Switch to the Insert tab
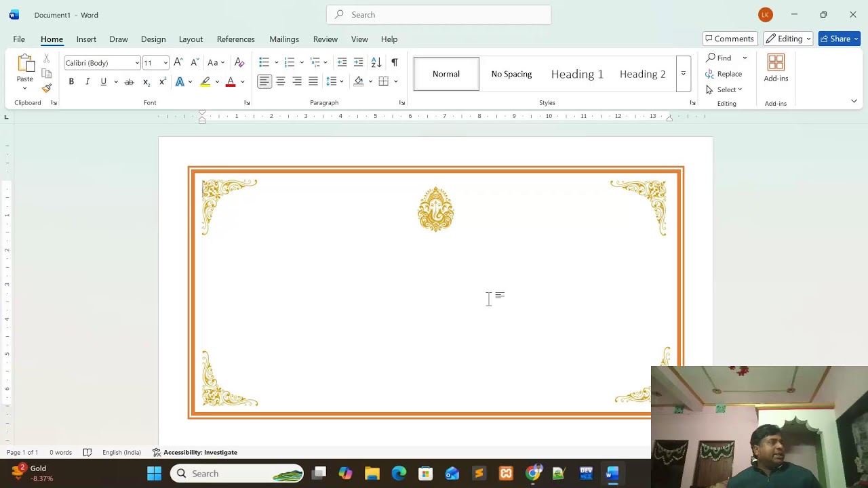This screenshot has height=488, width=868. 86,39
